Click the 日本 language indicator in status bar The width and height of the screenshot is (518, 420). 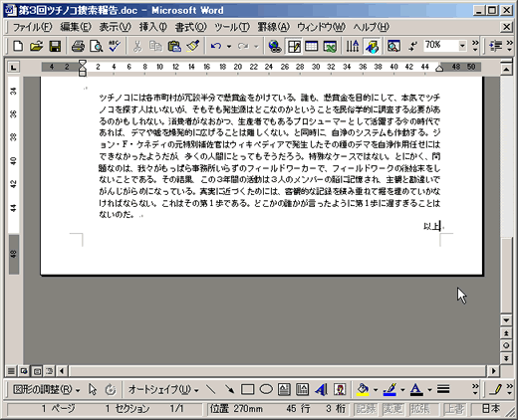(x=491, y=409)
